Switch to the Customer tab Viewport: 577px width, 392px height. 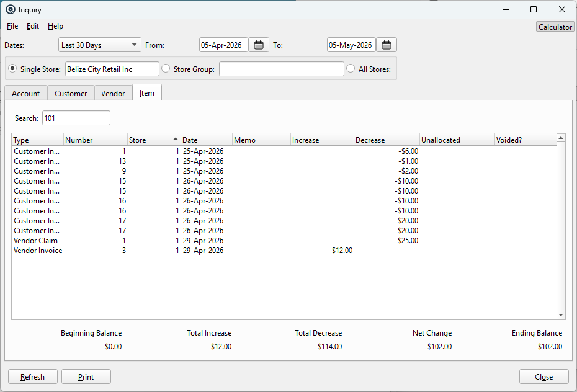click(x=71, y=94)
